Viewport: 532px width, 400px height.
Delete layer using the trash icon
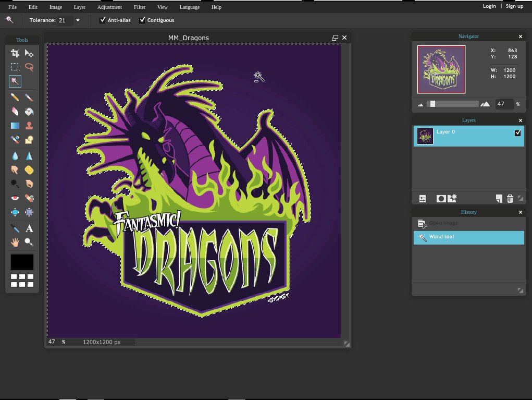click(x=510, y=198)
